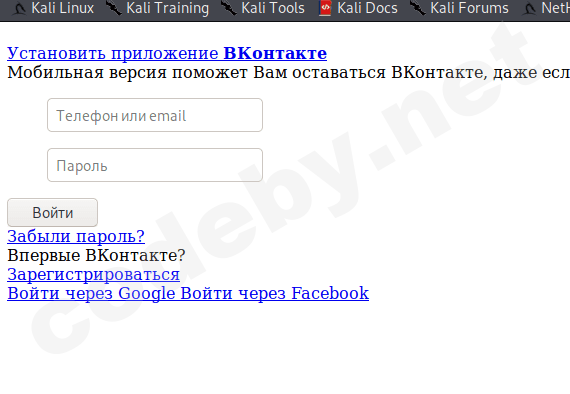Click 'Войти через Facebook' link
This screenshot has width=570, height=394.
coord(275,293)
